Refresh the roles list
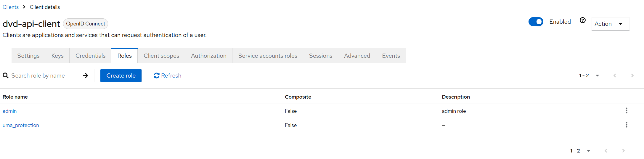 pos(167,76)
